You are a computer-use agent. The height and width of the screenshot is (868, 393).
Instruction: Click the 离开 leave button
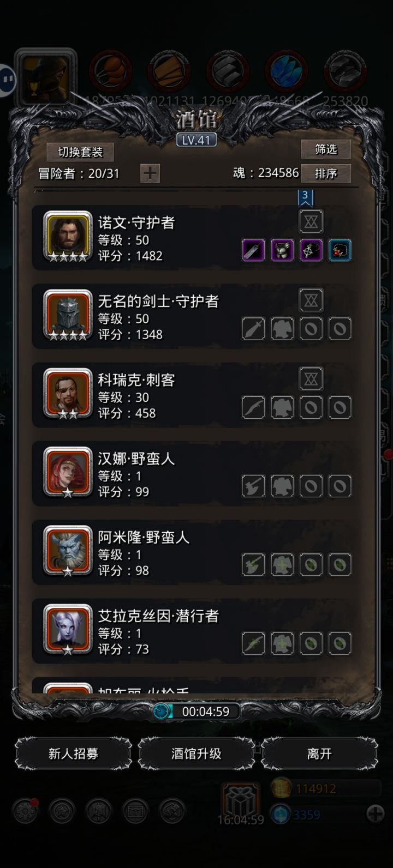[319, 754]
